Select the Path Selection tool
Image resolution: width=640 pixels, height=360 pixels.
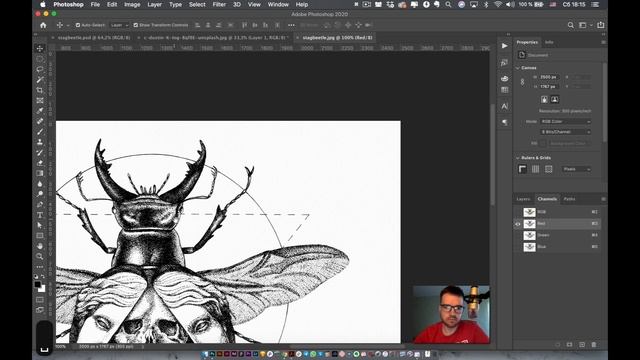[x=40, y=225]
